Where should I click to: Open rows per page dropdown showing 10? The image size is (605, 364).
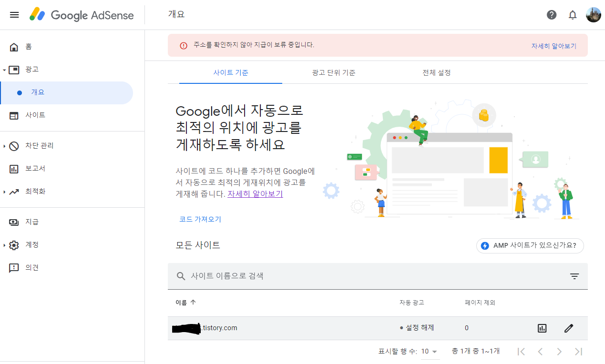coord(430,352)
